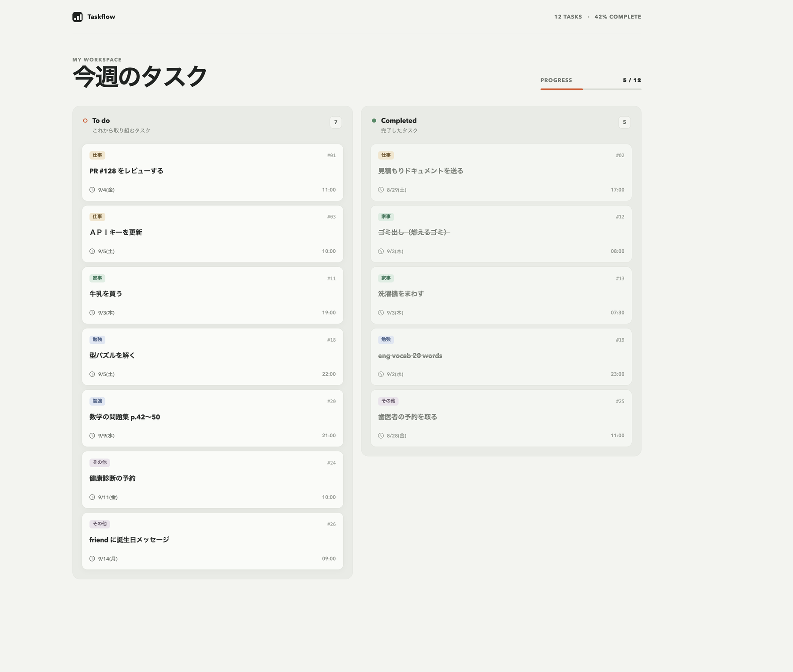Click the clock icon beside 9/14(月)
Screen dimensions: 793x672
[92, 559]
